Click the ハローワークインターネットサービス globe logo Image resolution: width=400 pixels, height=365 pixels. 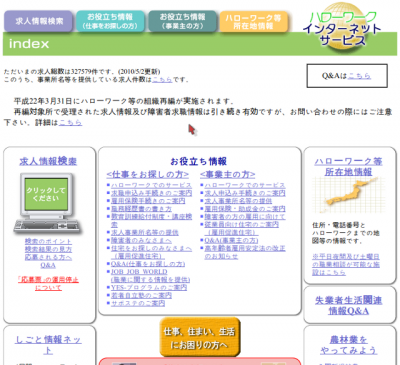343,27
